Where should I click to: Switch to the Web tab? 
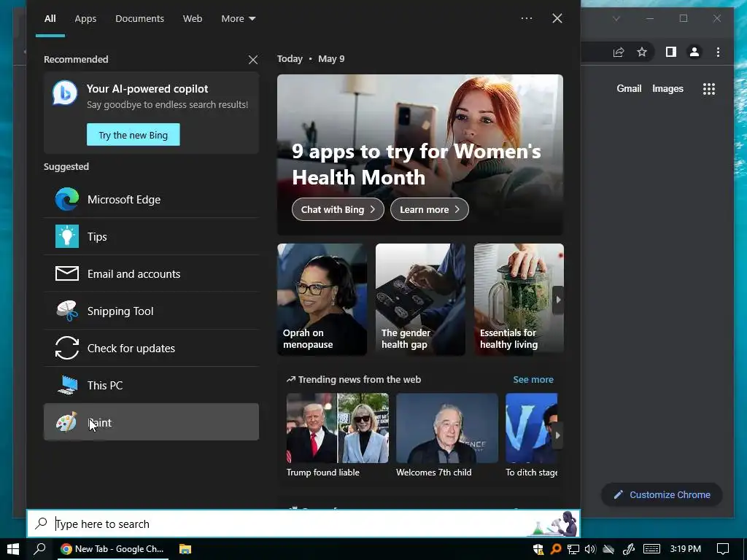pos(193,18)
